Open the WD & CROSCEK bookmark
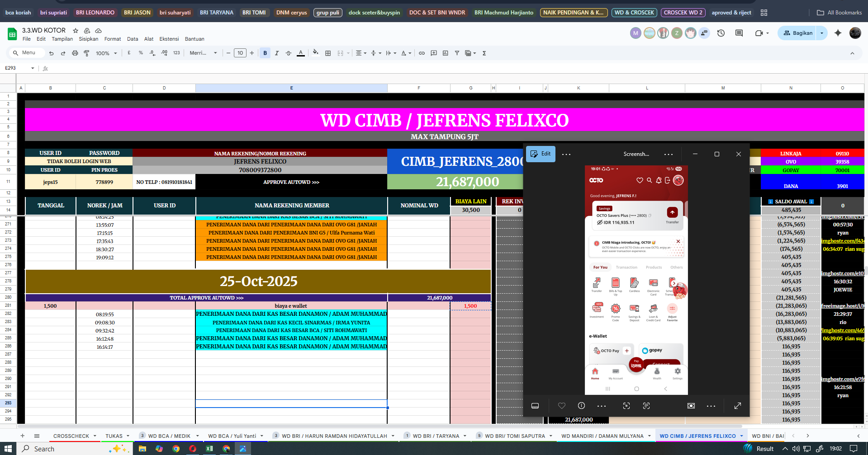868x455 pixels. (634, 12)
